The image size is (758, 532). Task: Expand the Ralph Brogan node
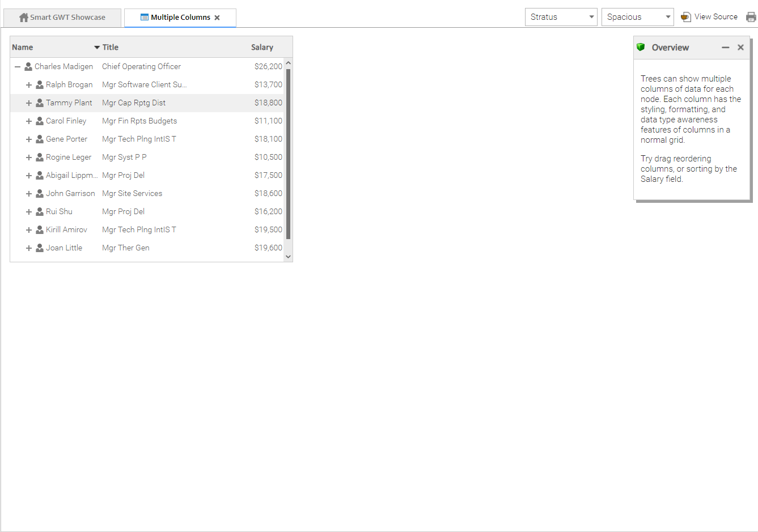point(29,85)
